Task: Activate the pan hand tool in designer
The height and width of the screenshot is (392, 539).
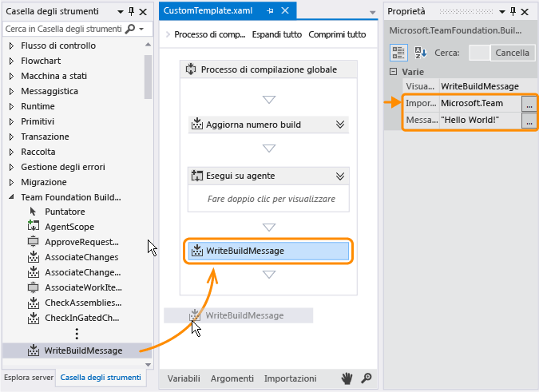Action: (347, 378)
